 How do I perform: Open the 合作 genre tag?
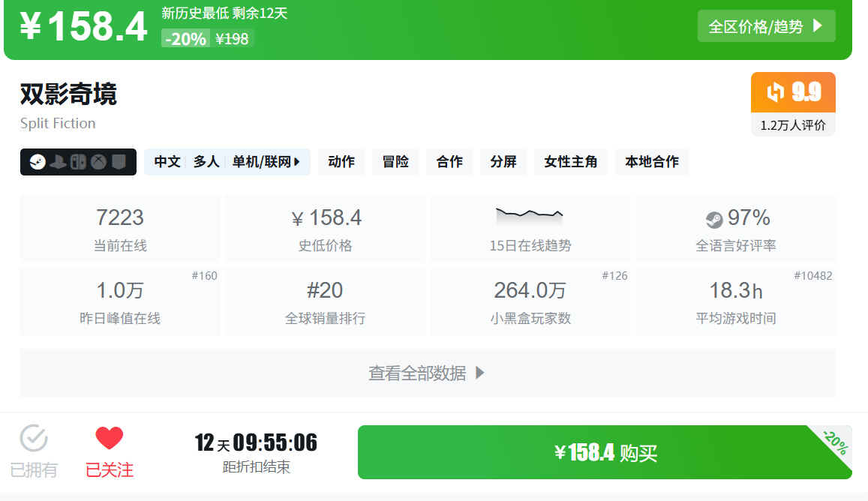449,162
